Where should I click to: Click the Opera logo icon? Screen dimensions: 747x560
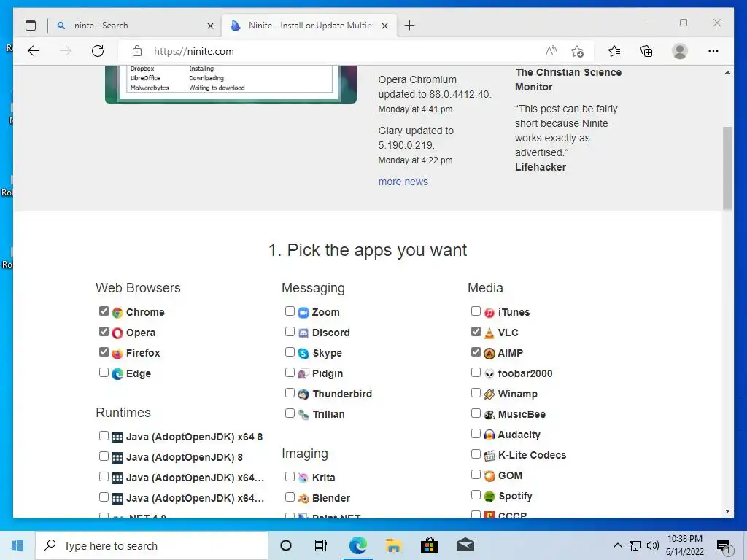click(x=117, y=333)
